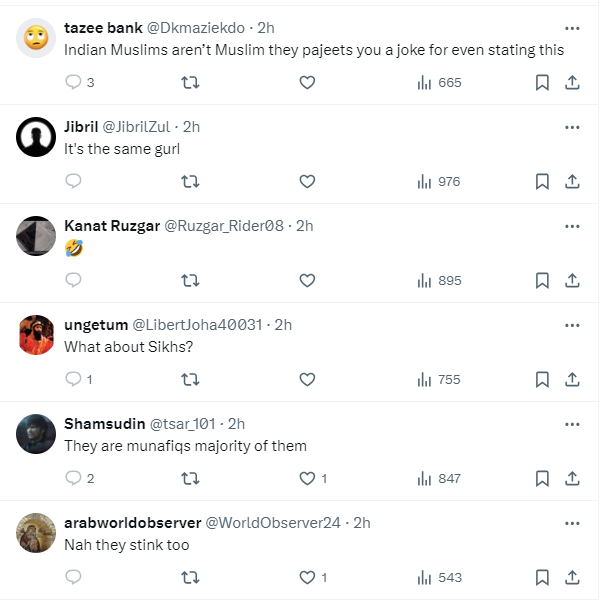Viewport: 600px width, 600px height.
Task: Open Jibril's profile avatar
Action: click(x=36, y=137)
